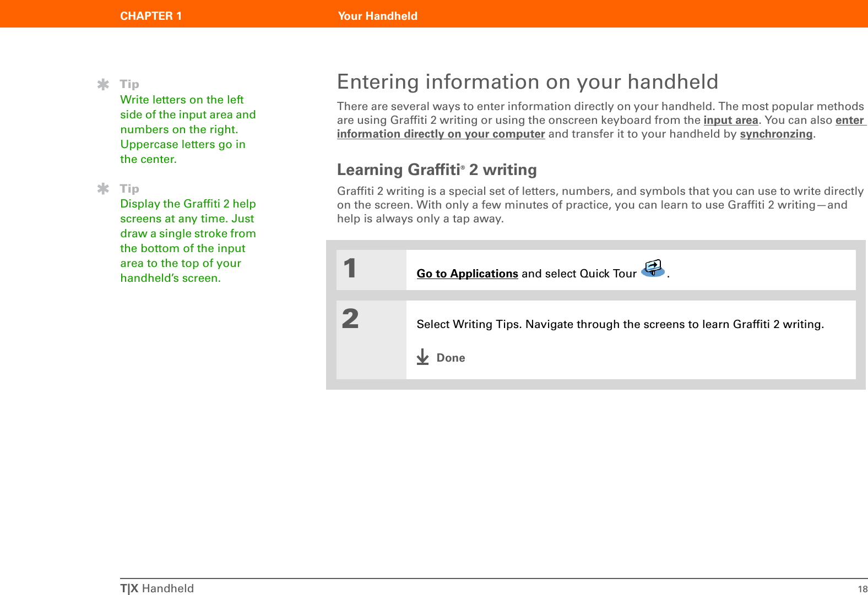Click the 'Done' label in step 2
The image size is (868, 595).
click(451, 358)
